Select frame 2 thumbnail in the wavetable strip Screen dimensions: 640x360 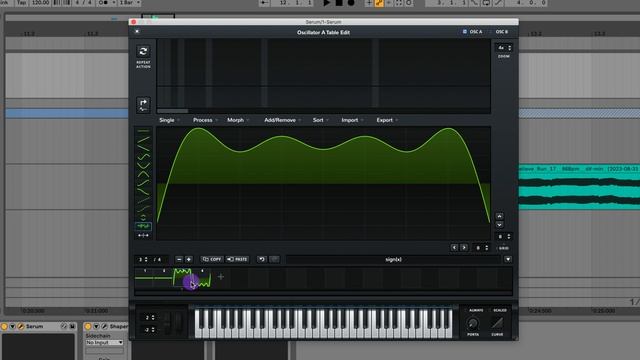coord(163,278)
